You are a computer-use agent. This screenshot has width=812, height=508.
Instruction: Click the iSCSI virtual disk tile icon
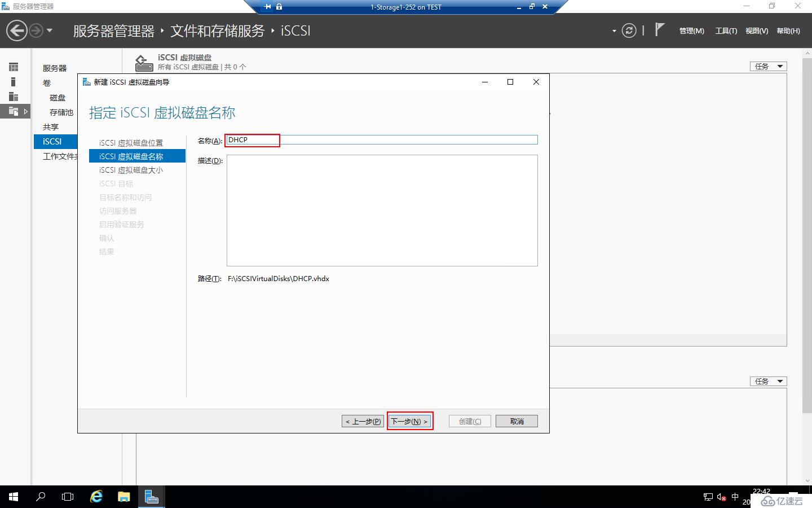pyautogui.click(x=144, y=62)
